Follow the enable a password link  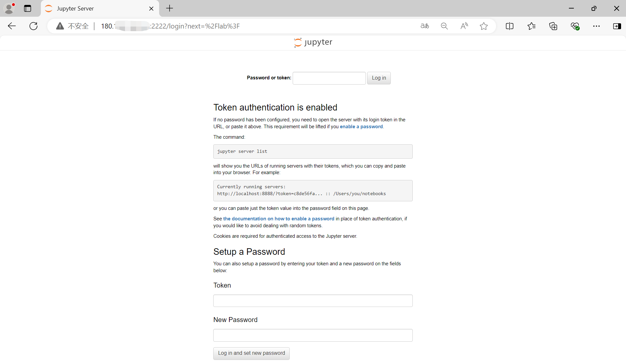click(361, 127)
